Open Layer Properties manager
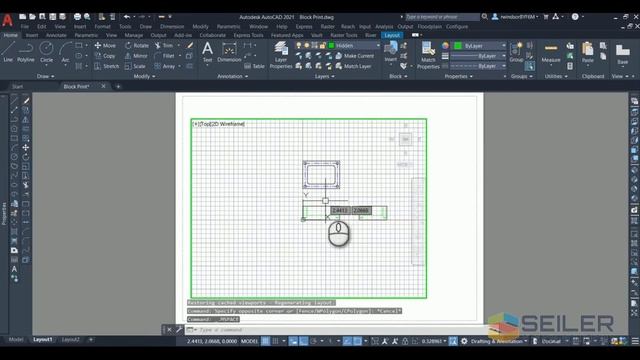The width and height of the screenshot is (640, 360). tap(281, 55)
